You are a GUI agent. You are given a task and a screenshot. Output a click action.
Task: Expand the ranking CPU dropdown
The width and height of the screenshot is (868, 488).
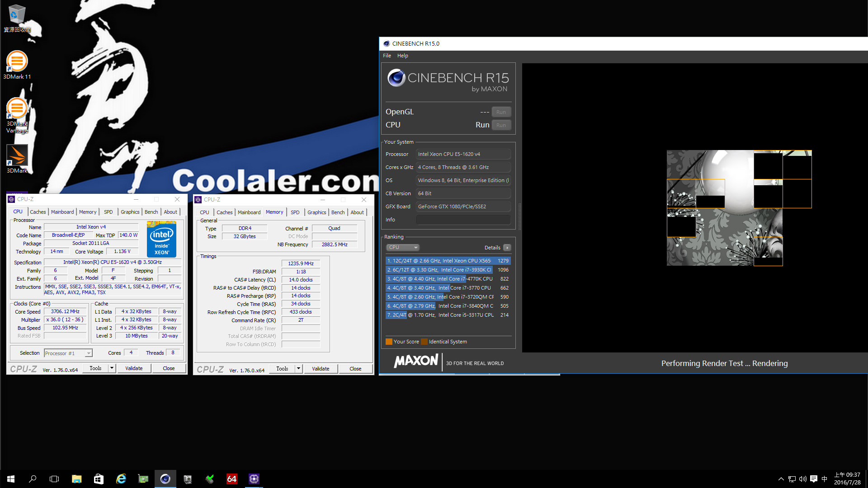click(x=403, y=247)
